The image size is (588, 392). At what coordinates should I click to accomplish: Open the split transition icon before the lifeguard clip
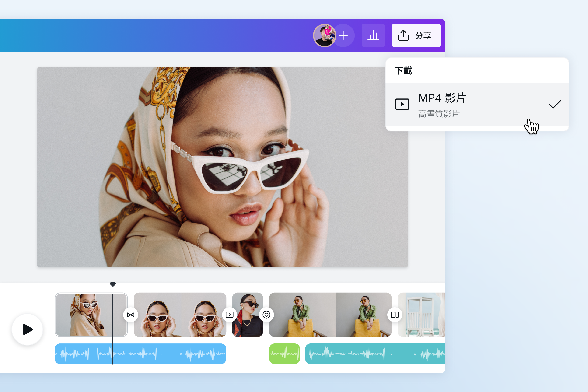tap(395, 315)
